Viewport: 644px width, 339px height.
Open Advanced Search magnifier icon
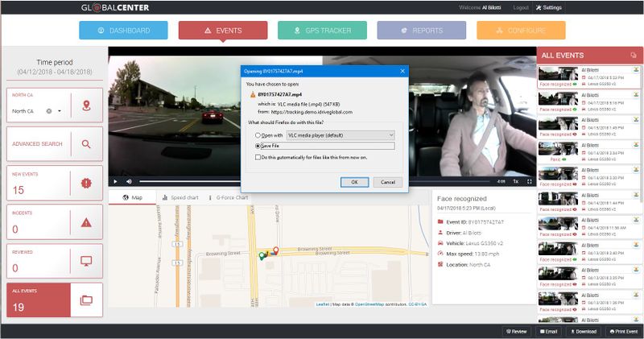(87, 144)
